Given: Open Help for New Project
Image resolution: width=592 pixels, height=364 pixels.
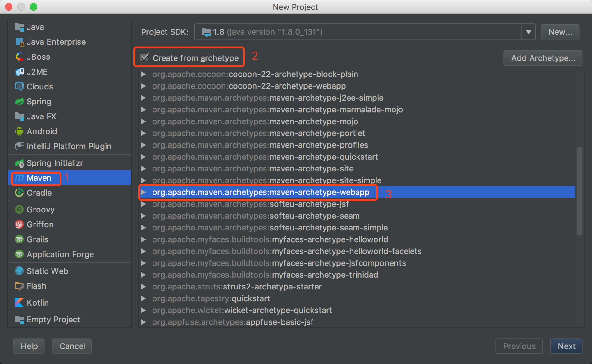Looking at the screenshot, I should coord(29,346).
